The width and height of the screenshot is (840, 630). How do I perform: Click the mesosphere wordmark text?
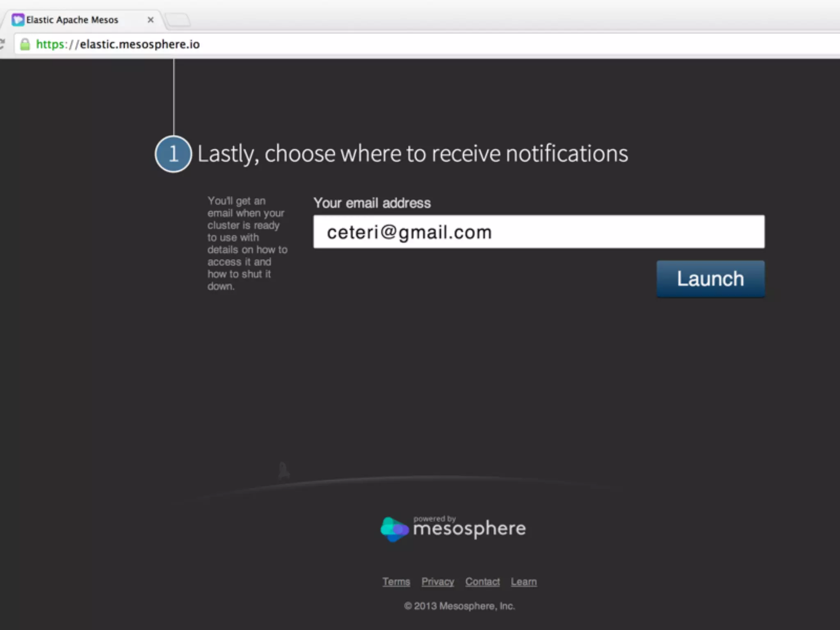pyautogui.click(x=469, y=529)
